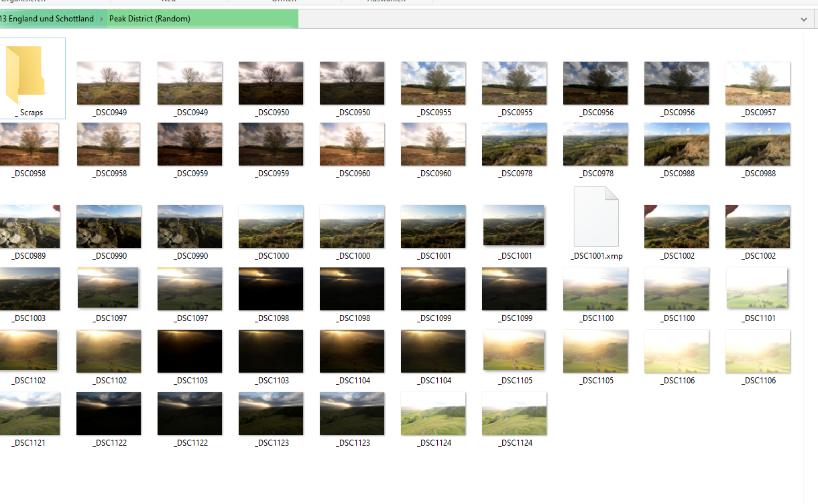The width and height of the screenshot is (818, 504).
Task: Select the _DSC1121 green hillside thumbnail
Action: 30,414
